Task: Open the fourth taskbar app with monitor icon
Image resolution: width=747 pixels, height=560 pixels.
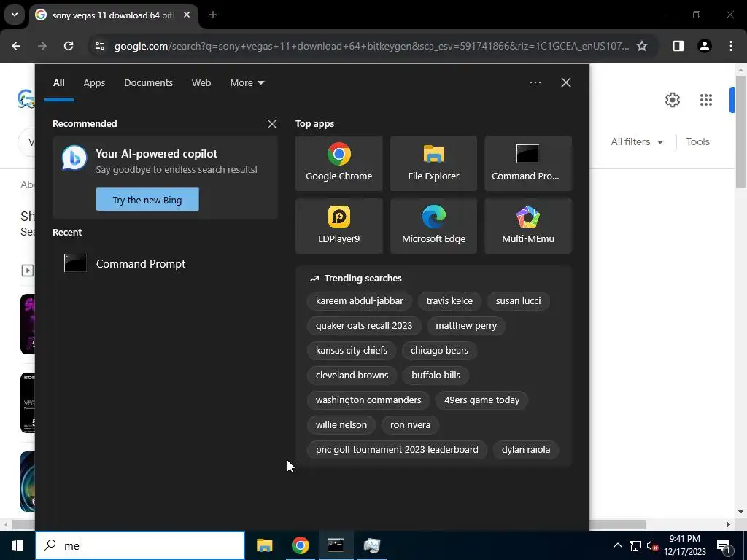Action: point(371,545)
